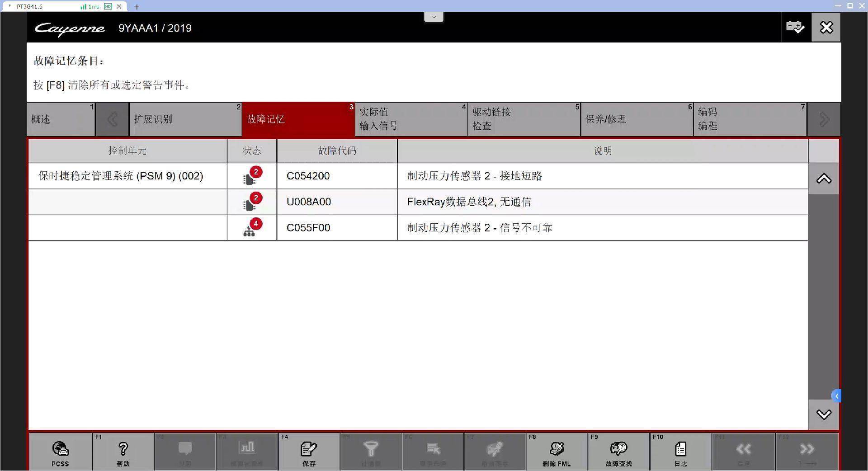The height and width of the screenshot is (471, 868).
Task: Switch to the 扩展识别 tab
Action: [185, 119]
